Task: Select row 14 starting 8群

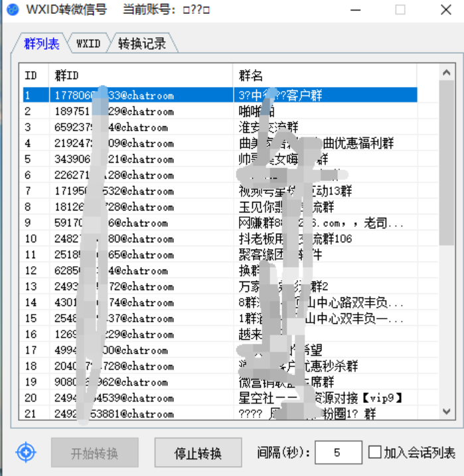Action: point(220,302)
